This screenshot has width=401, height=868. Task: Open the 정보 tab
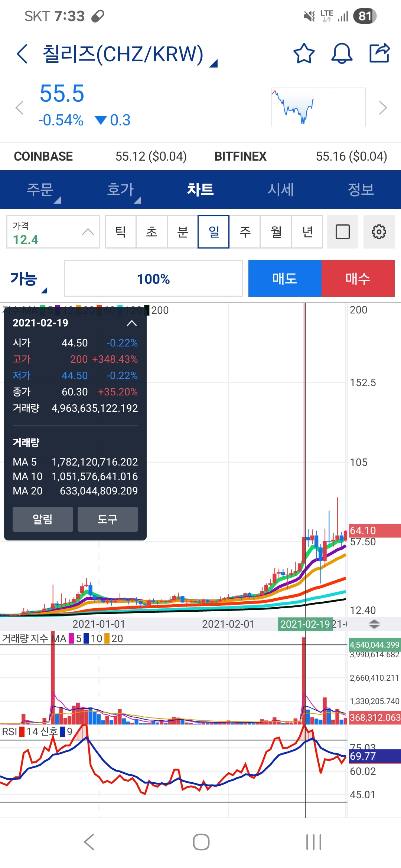point(361,190)
